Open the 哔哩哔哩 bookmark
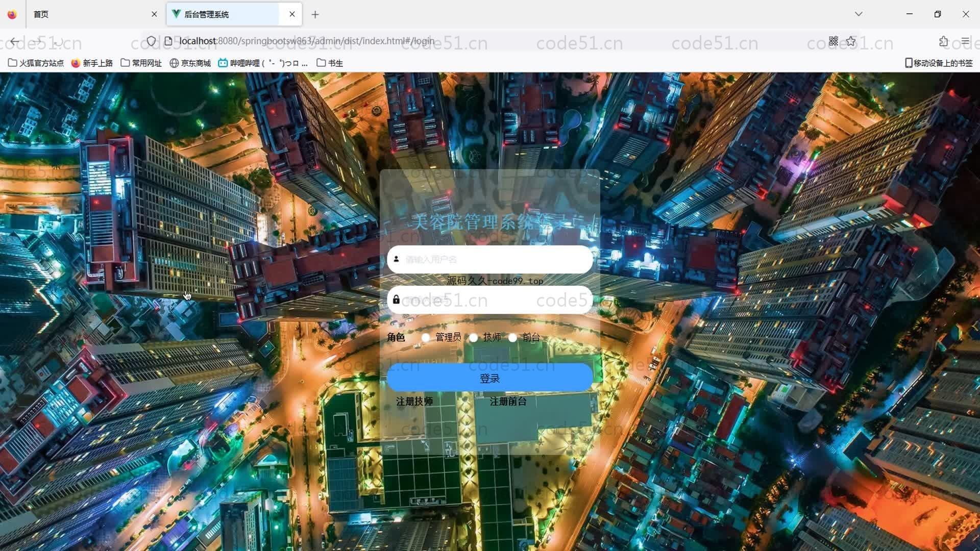 [x=263, y=63]
